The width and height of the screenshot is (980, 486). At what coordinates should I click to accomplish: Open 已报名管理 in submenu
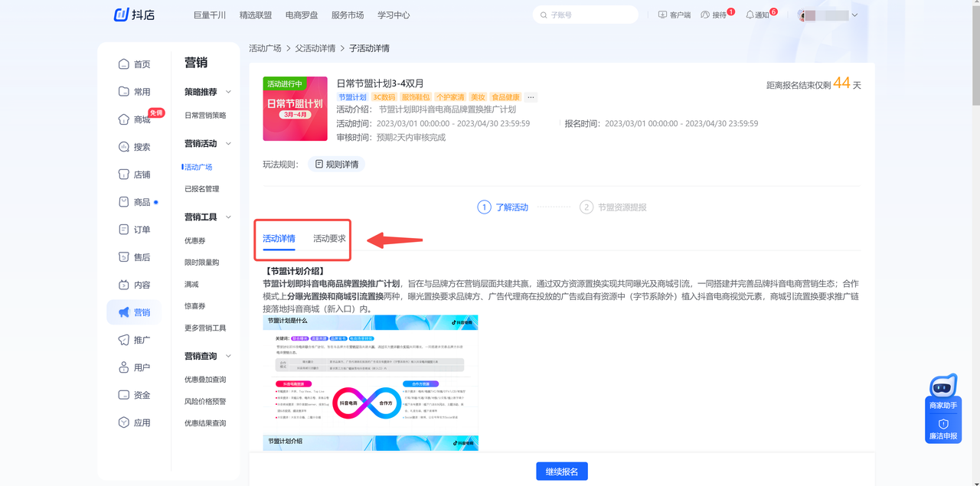(202, 189)
